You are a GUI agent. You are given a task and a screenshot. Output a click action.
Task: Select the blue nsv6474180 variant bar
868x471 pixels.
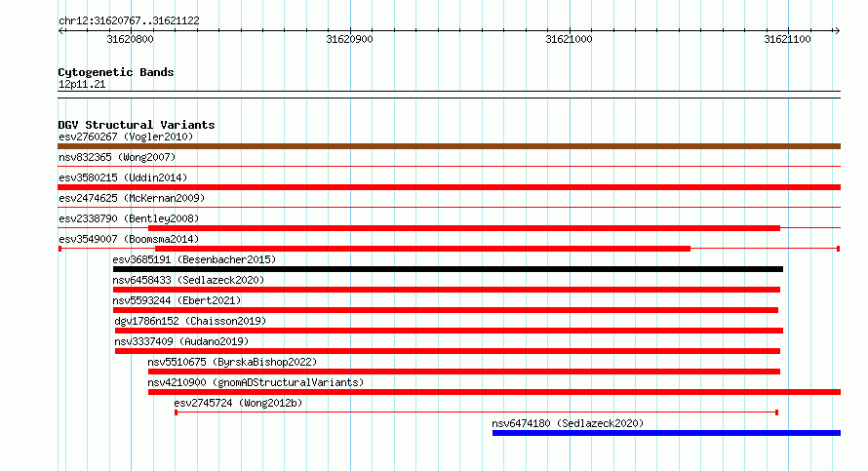click(666, 433)
